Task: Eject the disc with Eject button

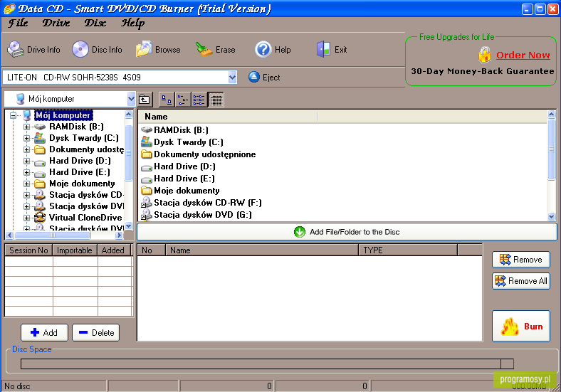Action: click(x=264, y=78)
